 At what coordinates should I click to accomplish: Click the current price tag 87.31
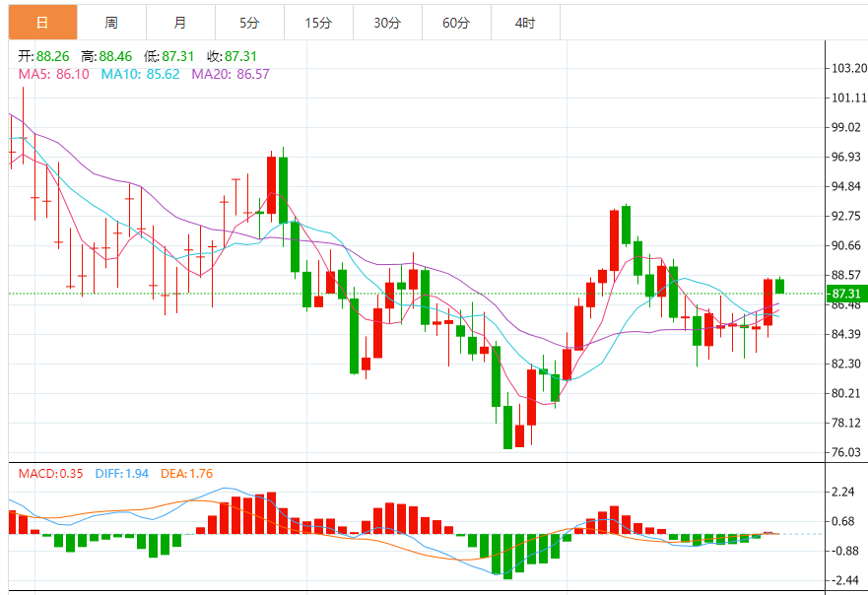pyautogui.click(x=846, y=294)
